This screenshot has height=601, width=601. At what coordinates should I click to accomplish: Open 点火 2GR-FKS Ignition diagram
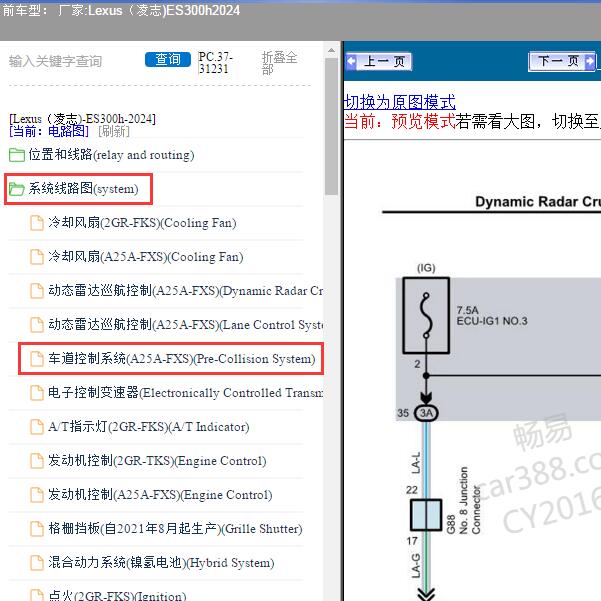tap(117, 595)
